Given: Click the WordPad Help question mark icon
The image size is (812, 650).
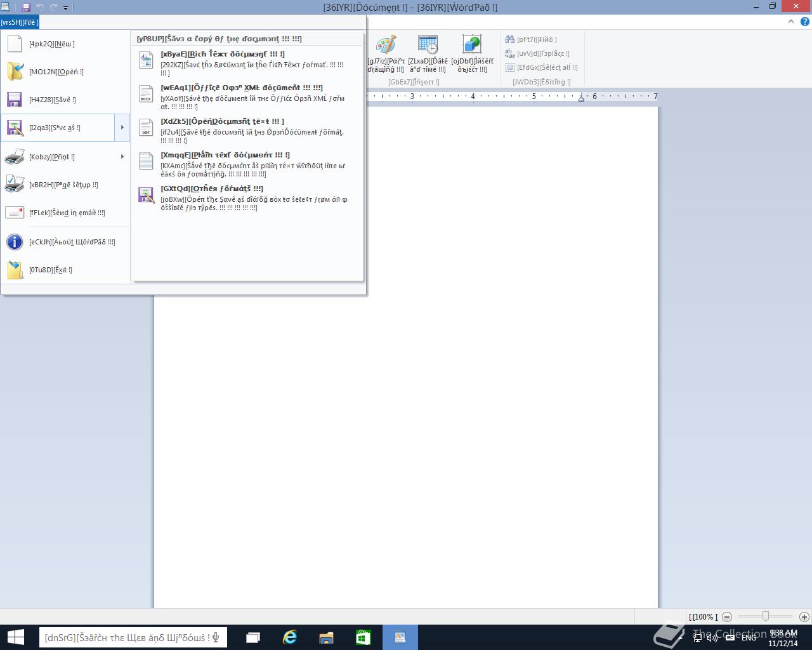Looking at the screenshot, I should pos(804,22).
